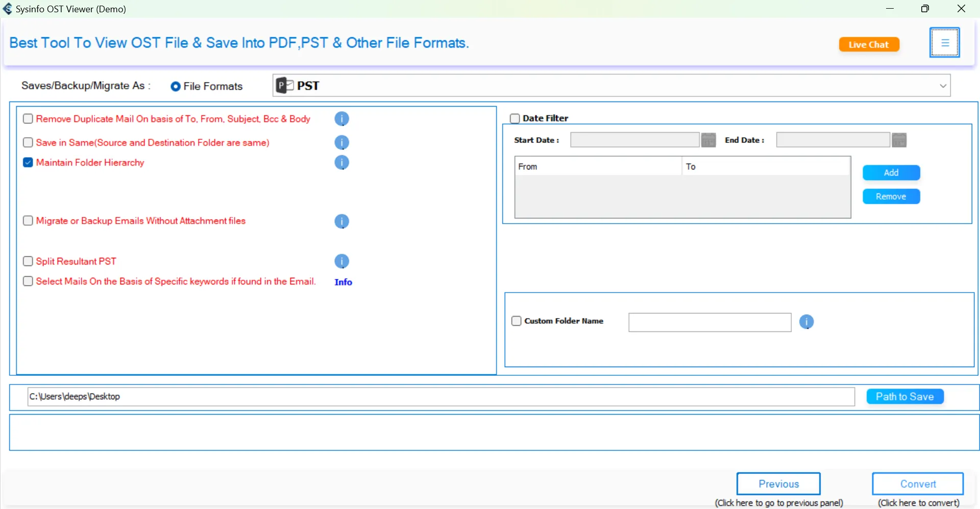Click the From column header
980x509 pixels.
point(598,166)
